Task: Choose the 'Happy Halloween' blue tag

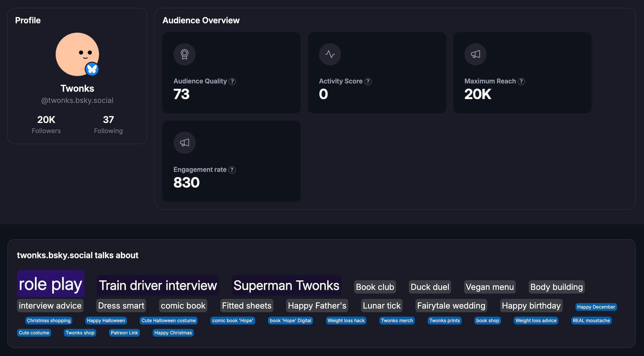Action: pyautogui.click(x=106, y=321)
